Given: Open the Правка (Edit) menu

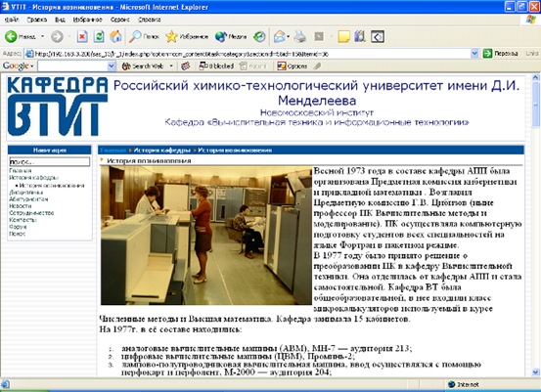Looking at the screenshot, I should click(x=36, y=20).
